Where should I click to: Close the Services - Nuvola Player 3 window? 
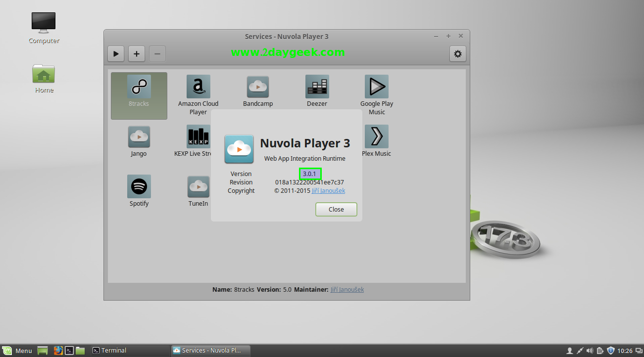coord(461,36)
